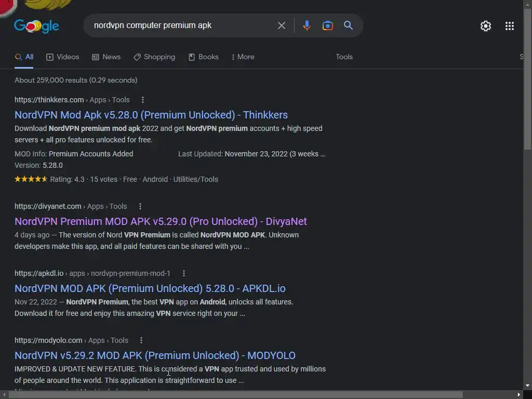Click the scroll left arrow on horizontal scrollbar
This screenshot has width=532, height=399.
(4, 395)
